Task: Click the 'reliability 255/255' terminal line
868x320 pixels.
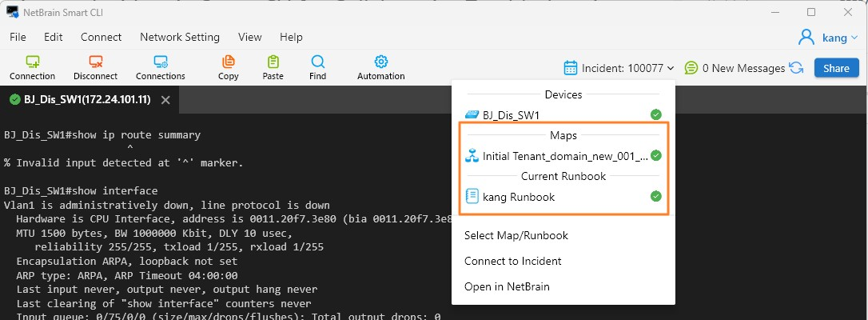Action: (x=179, y=247)
